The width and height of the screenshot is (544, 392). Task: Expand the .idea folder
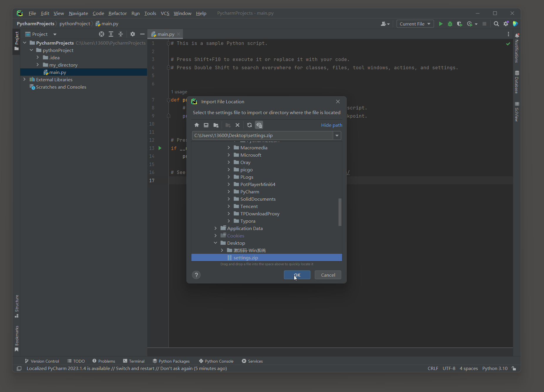(38, 58)
